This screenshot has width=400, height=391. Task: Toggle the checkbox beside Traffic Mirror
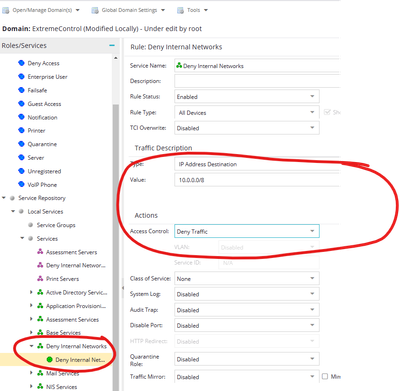tap(325, 376)
